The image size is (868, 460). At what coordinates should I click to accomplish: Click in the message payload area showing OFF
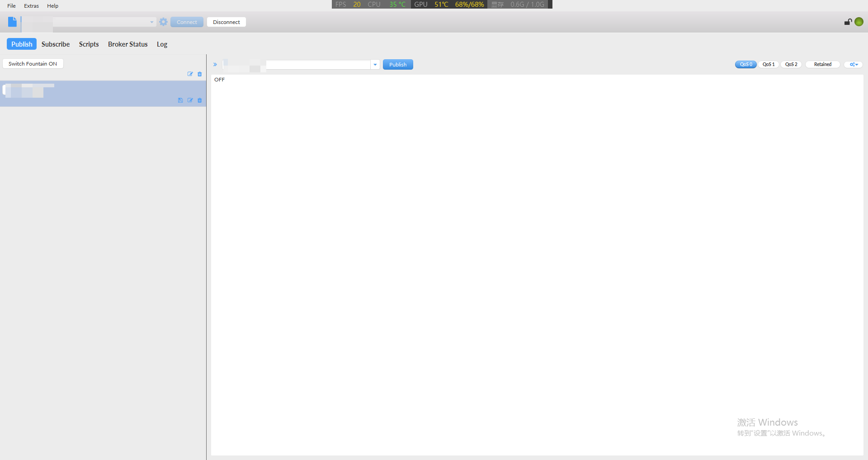(537, 265)
